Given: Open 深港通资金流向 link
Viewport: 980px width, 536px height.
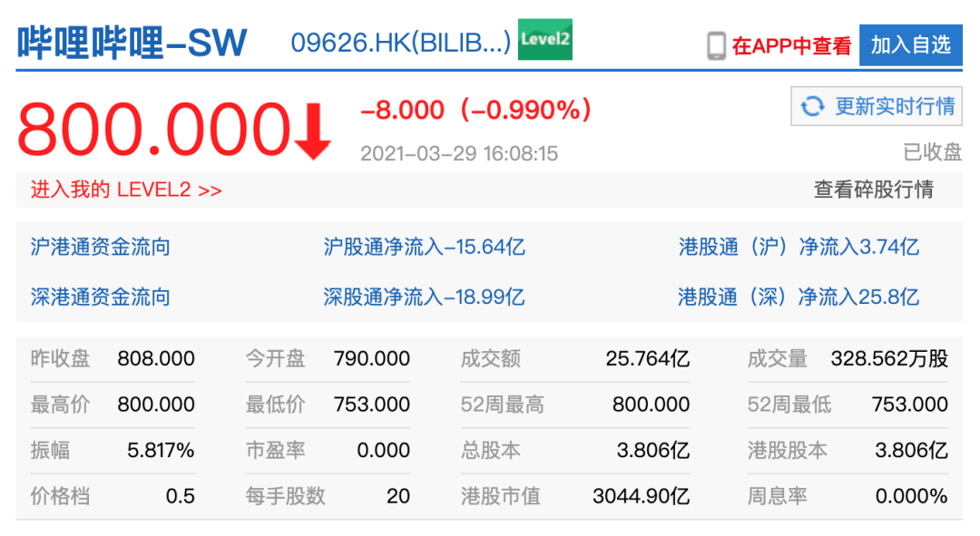Looking at the screenshot, I should pos(101,297).
